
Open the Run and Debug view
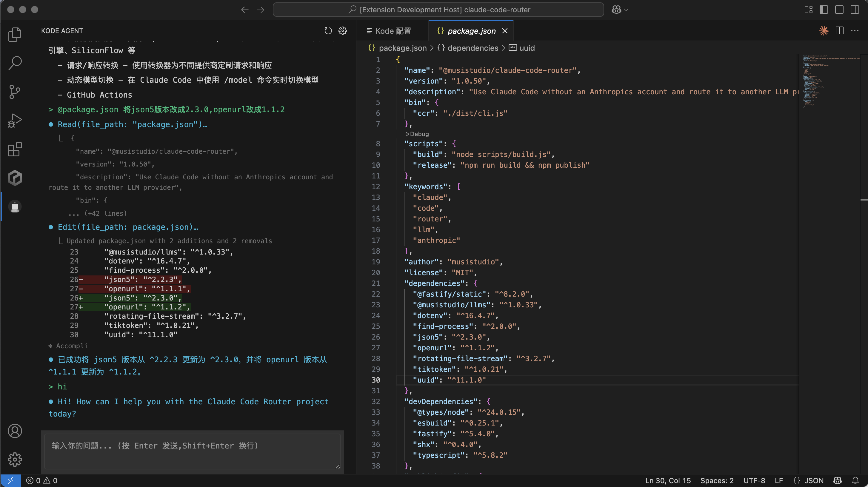tap(15, 120)
